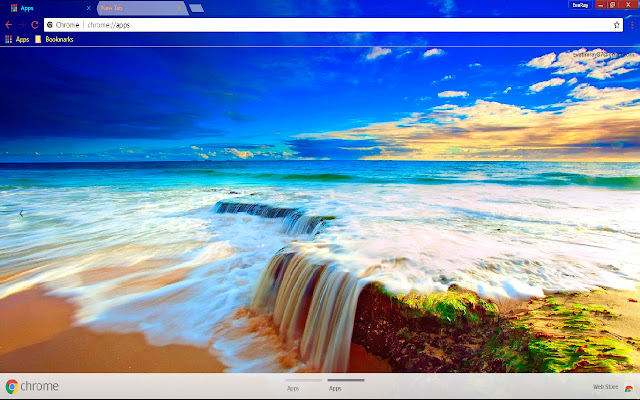This screenshot has width=640, height=400.
Task: Select the Apps tab in the tab strip
Action: 49,8
